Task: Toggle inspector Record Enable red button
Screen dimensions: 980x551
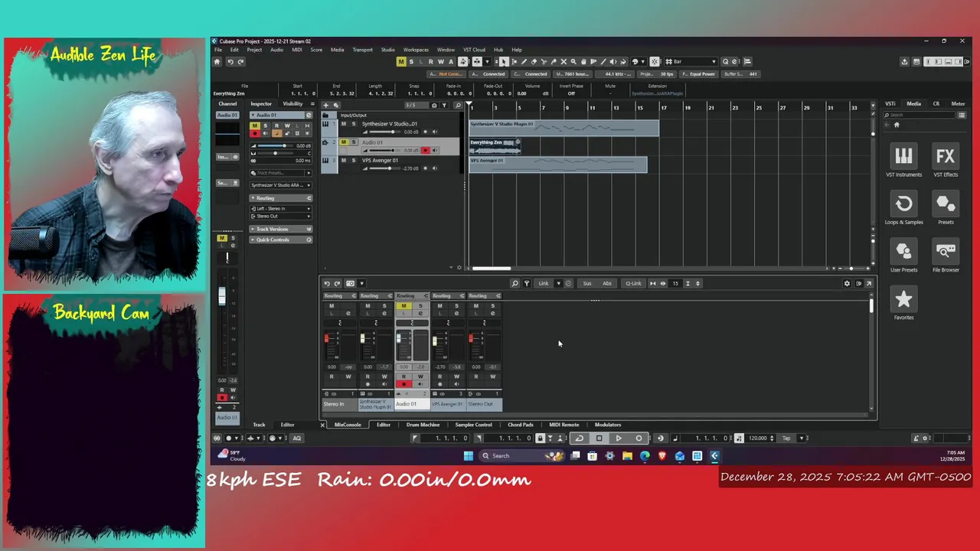Action: click(x=255, y=133)
